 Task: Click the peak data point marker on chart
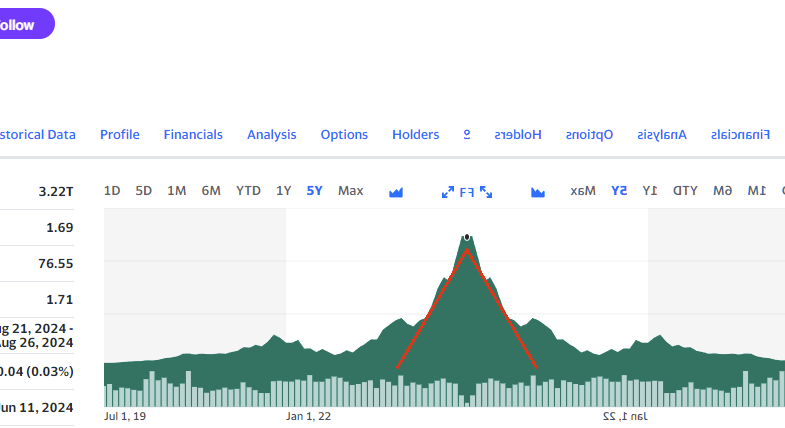(467, 237)
